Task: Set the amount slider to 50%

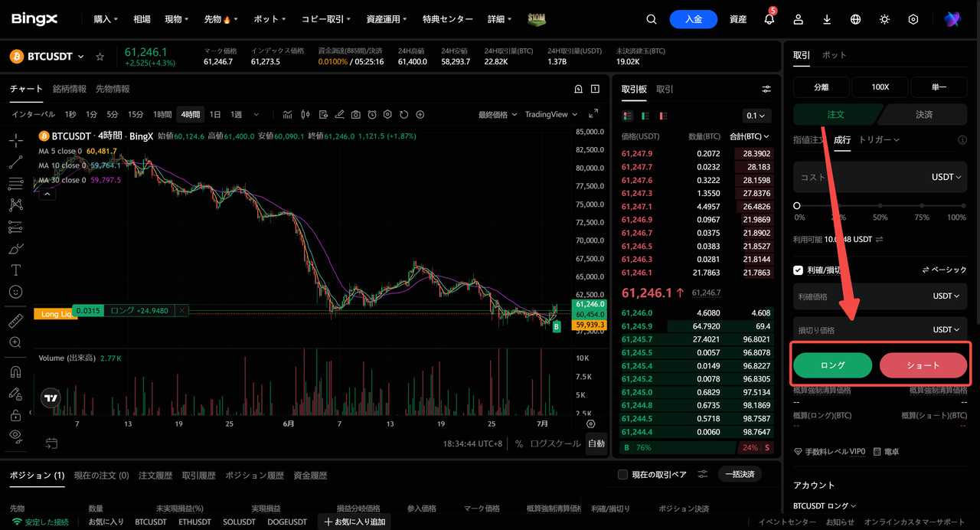Action: pos(880,206)
